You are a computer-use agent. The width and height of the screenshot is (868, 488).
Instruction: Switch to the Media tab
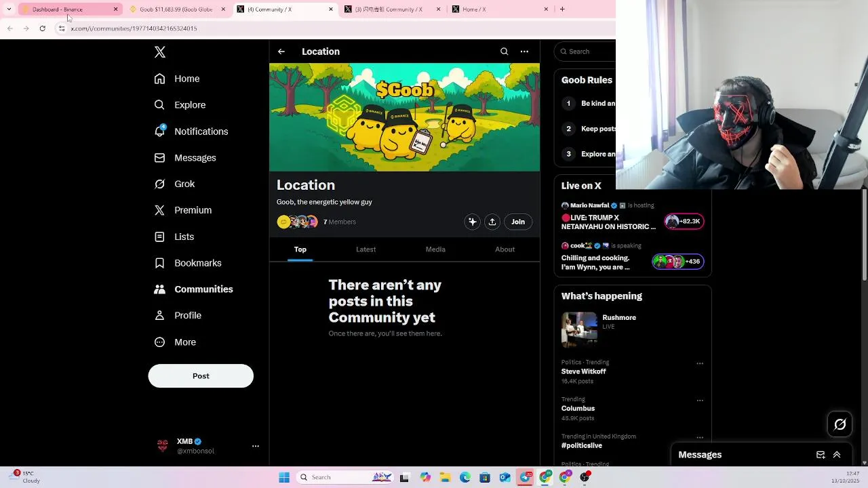tap(435, 249)
